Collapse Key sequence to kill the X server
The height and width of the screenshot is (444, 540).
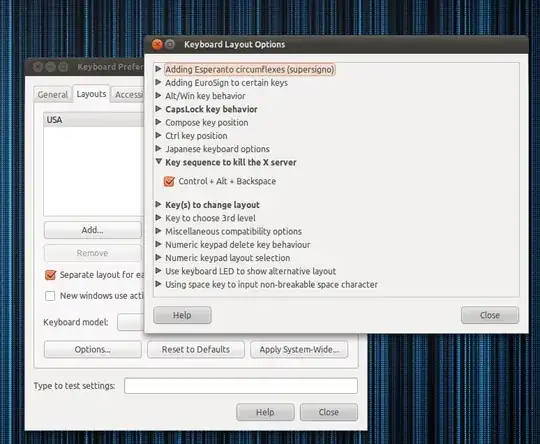tap(158, 162)
